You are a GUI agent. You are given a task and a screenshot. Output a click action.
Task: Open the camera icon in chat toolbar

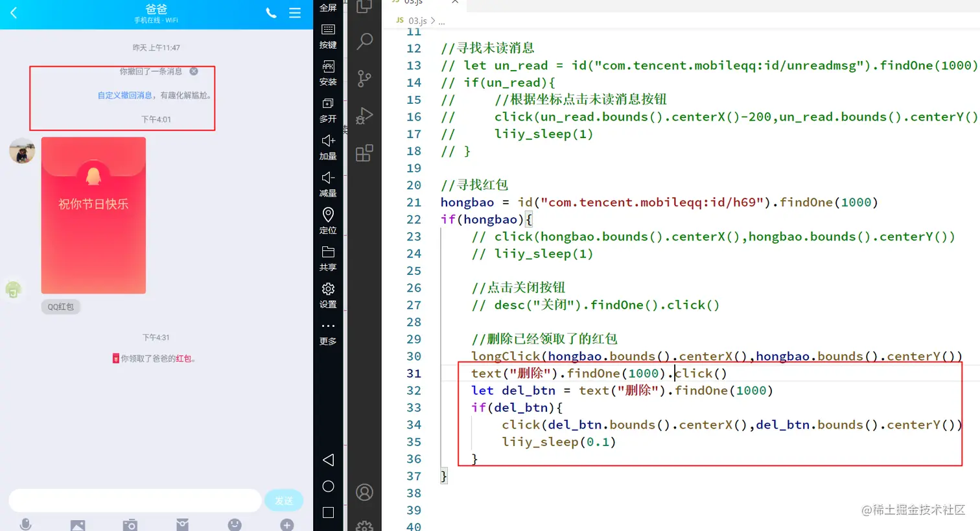[x=130, y=525]
